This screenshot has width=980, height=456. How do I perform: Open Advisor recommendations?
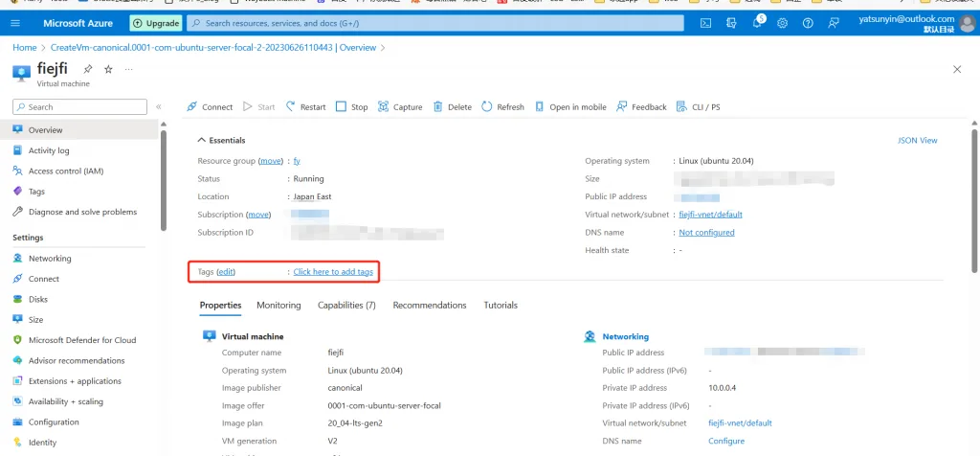pos(77,360)
